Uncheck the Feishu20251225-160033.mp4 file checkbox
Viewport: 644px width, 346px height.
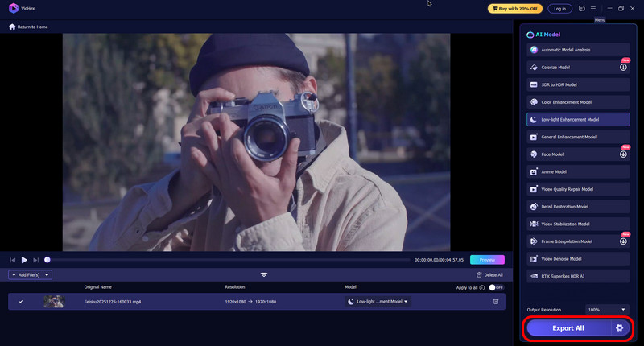pos(21,302)
